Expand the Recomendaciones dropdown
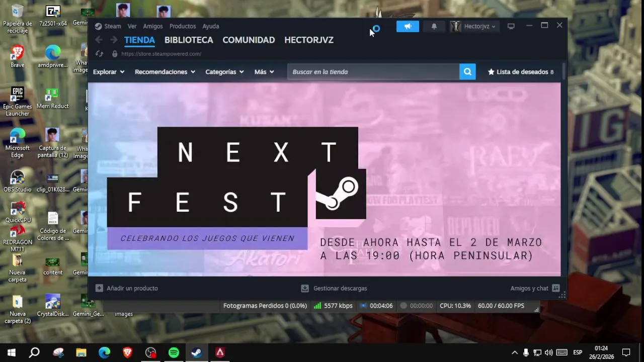The image size is (644, 362). 165,72
